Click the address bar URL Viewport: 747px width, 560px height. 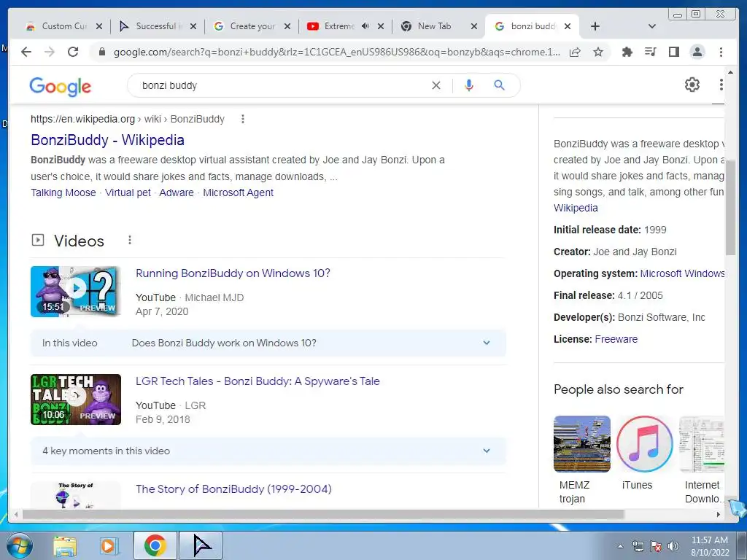click(337, 52)
